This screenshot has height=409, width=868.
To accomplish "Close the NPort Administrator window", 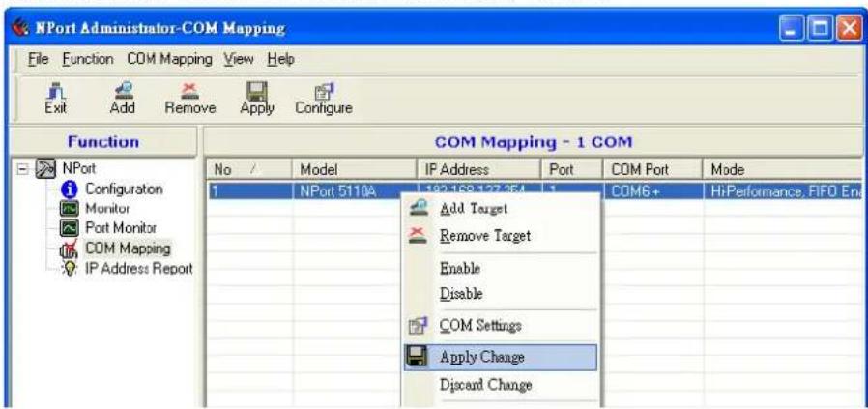I will click(848, 29).
